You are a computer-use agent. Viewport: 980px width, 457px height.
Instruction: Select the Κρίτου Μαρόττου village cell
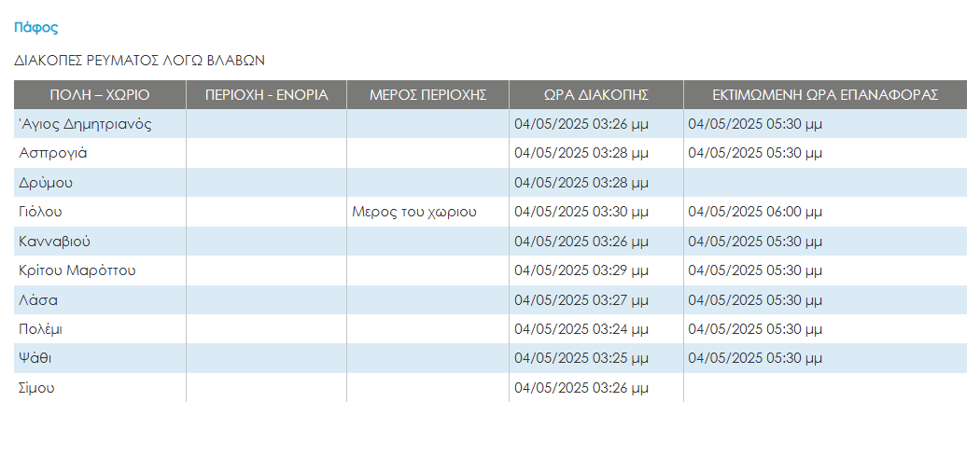77,270
